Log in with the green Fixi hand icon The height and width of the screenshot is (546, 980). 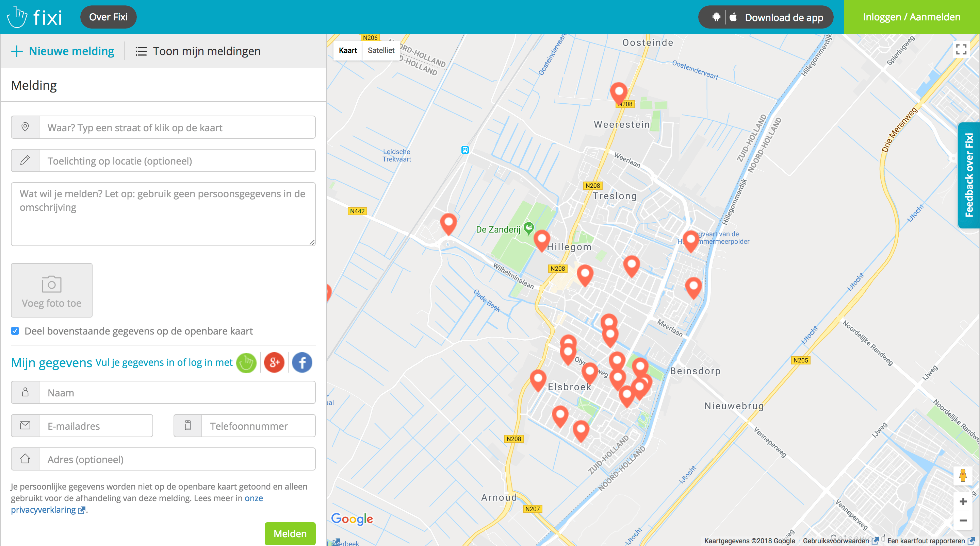[246, 363]
